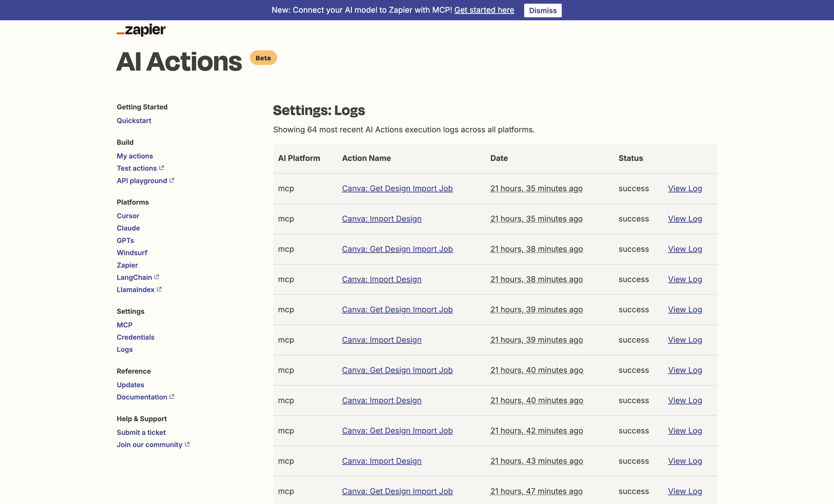This screenshot has height=504, width=834.
Task: View Log for Import Design at 35 minutes ago
Action: [x=685, y=219]
